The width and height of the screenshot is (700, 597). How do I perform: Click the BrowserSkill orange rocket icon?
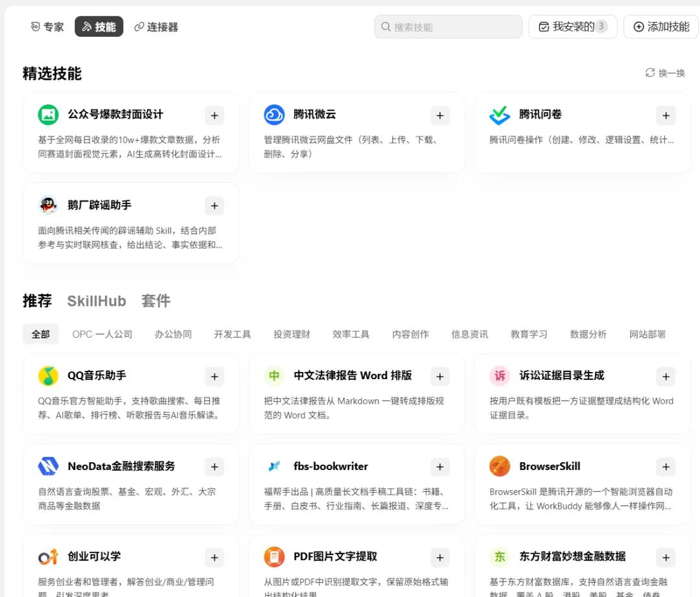(x=500, y=466)
